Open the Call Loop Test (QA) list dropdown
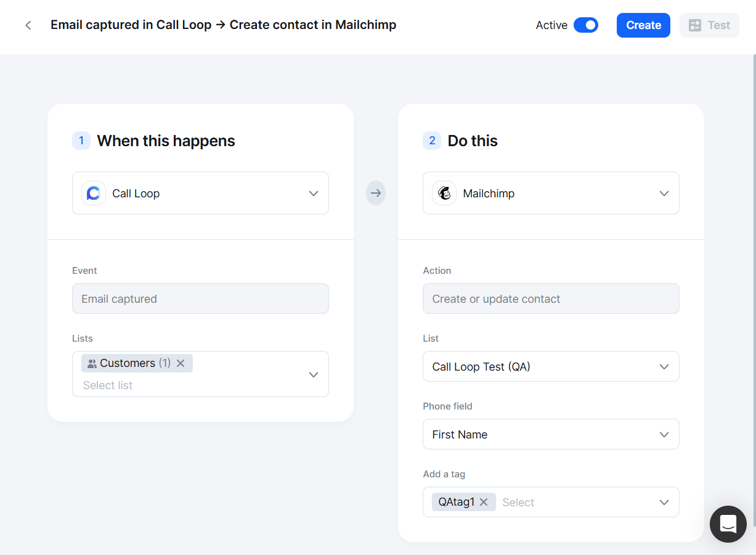 click(551, 366)
